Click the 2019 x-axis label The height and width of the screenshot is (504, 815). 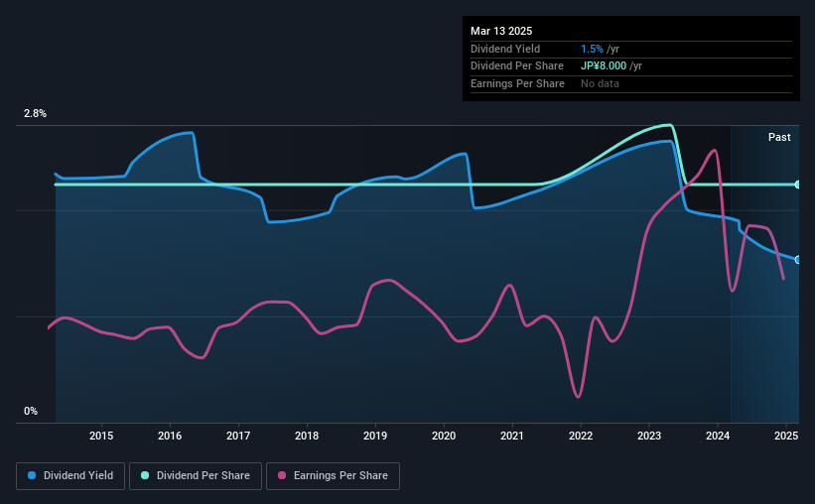point(375,436)
